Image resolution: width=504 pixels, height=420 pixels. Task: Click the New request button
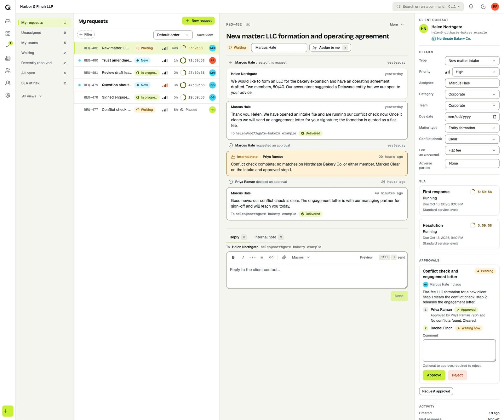pyautogui.click(x=198, y=21)
